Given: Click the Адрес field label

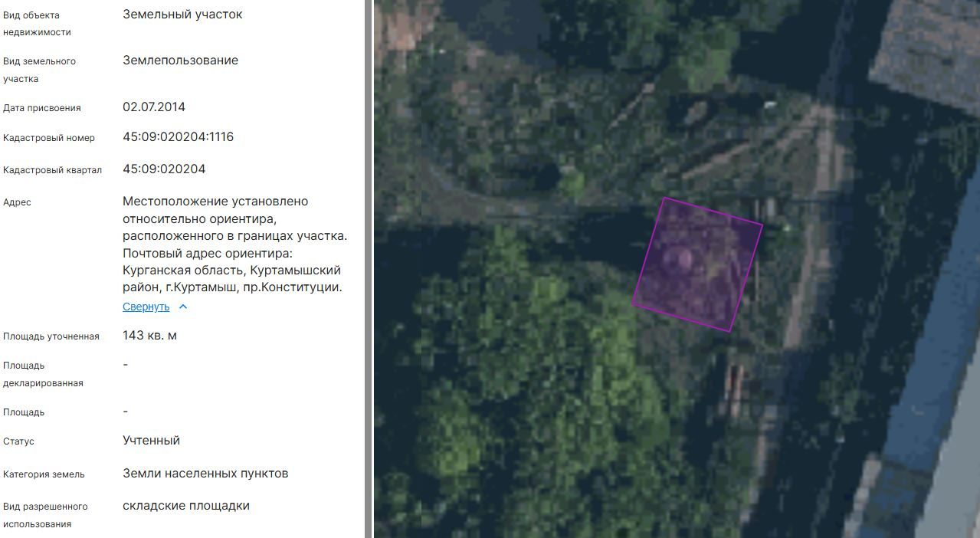Looking at the screenshot, I should click(17, 202).
